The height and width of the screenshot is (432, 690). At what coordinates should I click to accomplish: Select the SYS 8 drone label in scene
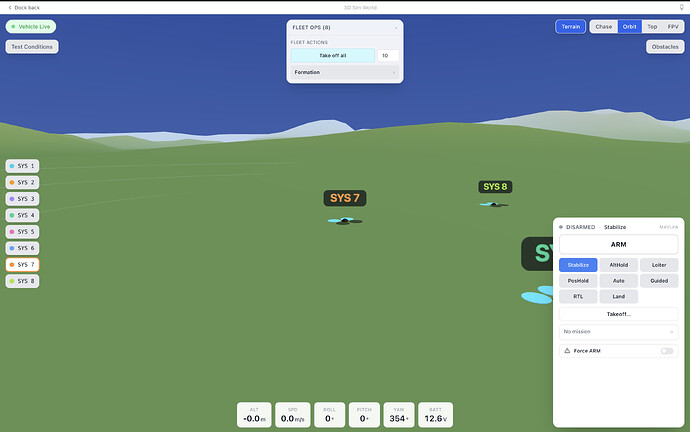[x=495, y=187]
